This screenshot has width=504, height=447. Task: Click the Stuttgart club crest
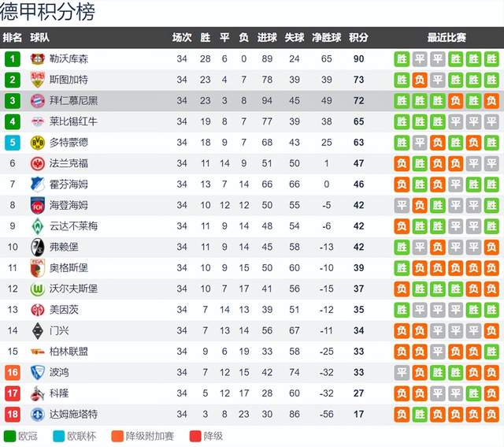pos(37,80)
